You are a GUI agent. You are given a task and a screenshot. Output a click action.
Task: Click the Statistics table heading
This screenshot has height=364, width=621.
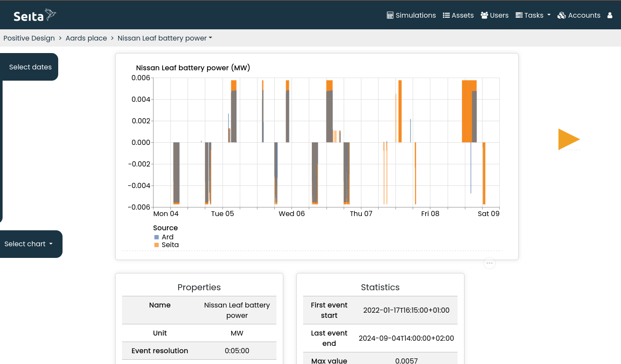[380, 287]
